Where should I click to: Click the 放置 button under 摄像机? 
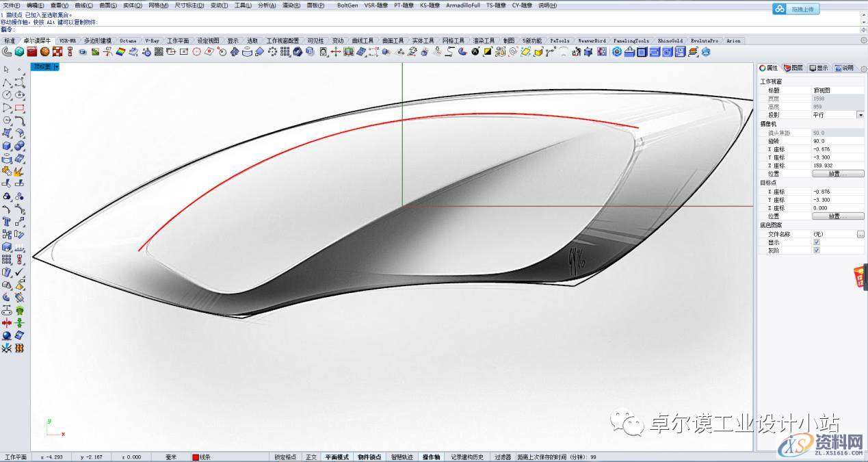pos(837,174)
